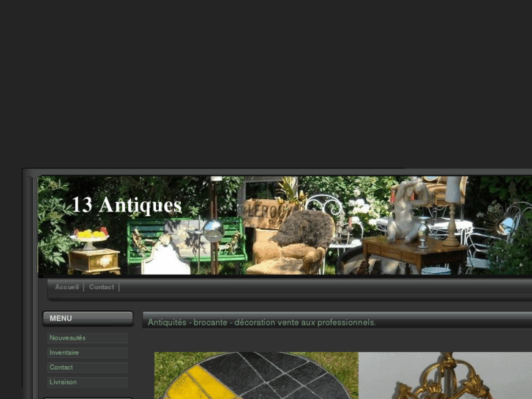Viewport: 532px width, 399px height.
Task: Open the Accueil link in top navigation
Action: [x=67, y=287]
